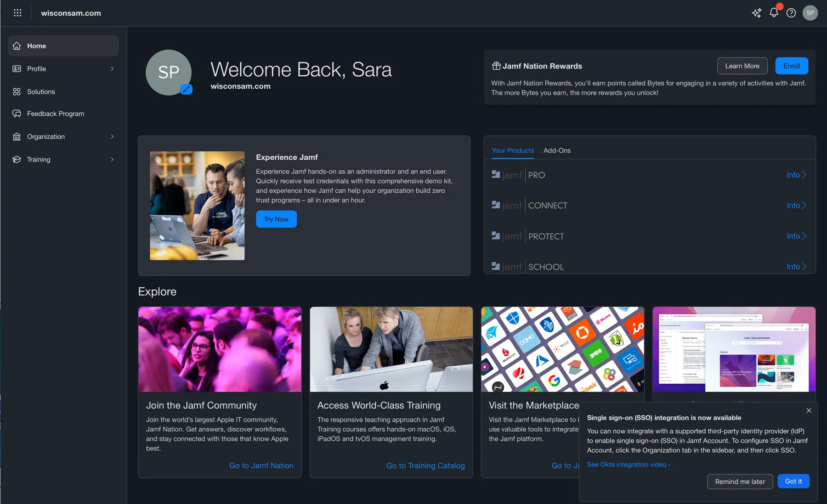Screen dimensions: 827x504
Task: Click the Learn More button
Action: tap(742, 66)
